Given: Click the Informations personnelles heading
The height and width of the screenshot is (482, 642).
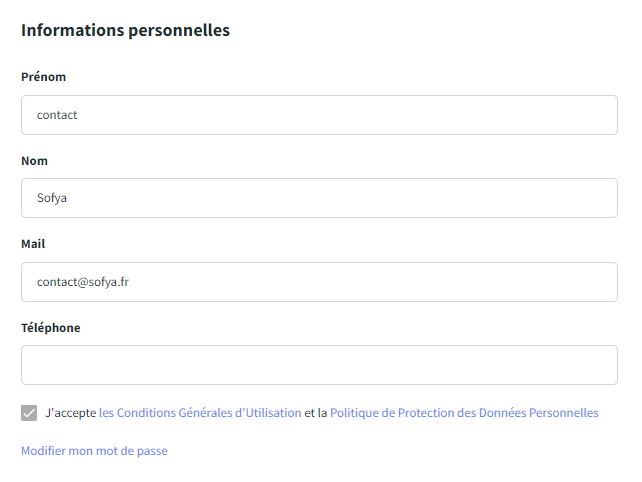Looking at the screenshot, I should pyautogui.click(x=125, y=31).
